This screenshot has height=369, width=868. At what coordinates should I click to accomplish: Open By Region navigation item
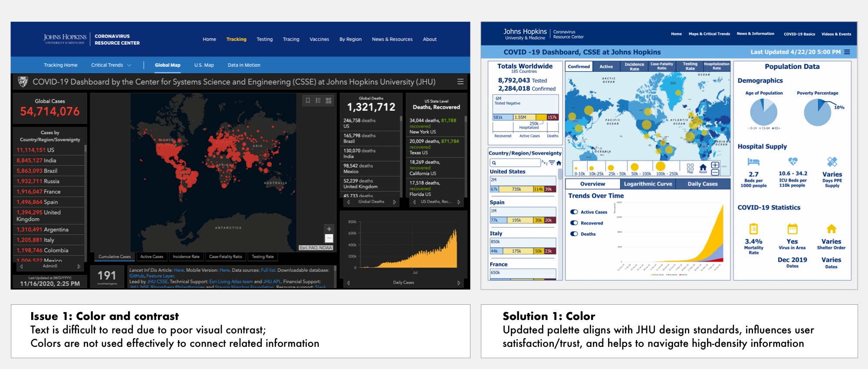350,39
